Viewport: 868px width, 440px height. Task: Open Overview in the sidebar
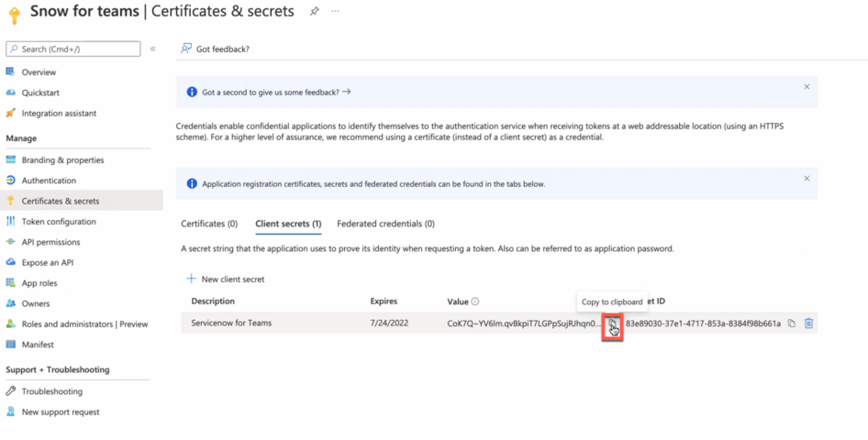point(39,71)
